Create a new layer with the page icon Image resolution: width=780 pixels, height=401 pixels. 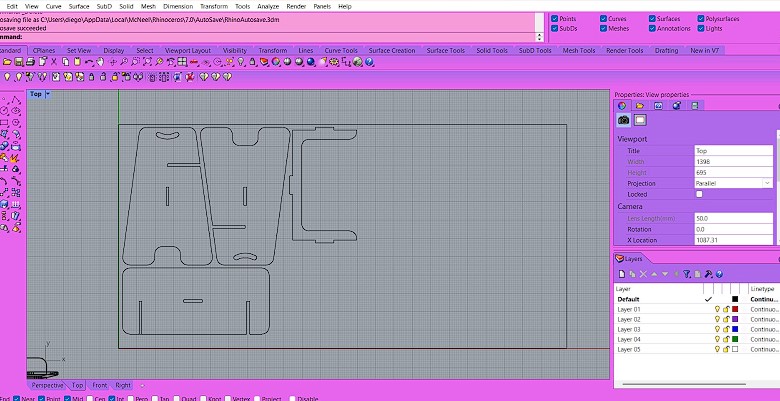[x=621, y=273]
